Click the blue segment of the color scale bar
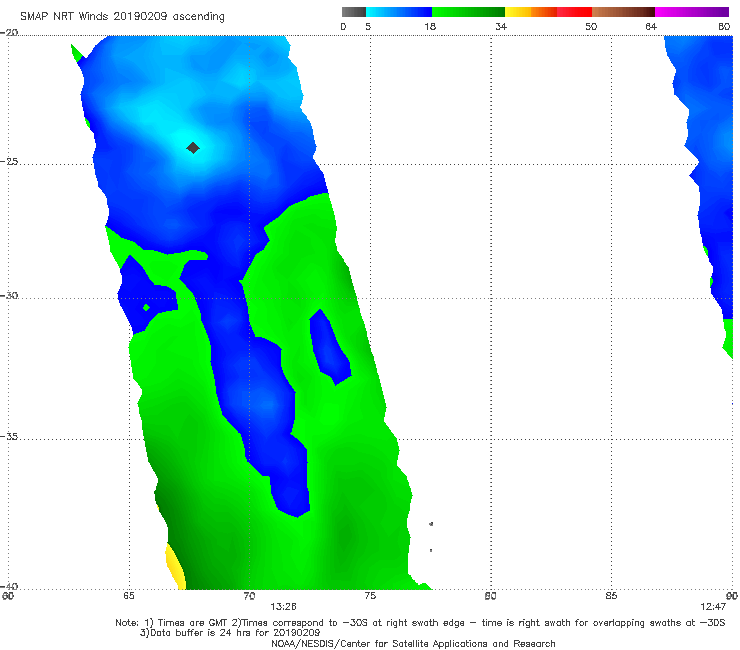Image resolution: width=740 pixels, height=650 pixels. (399, 12)
